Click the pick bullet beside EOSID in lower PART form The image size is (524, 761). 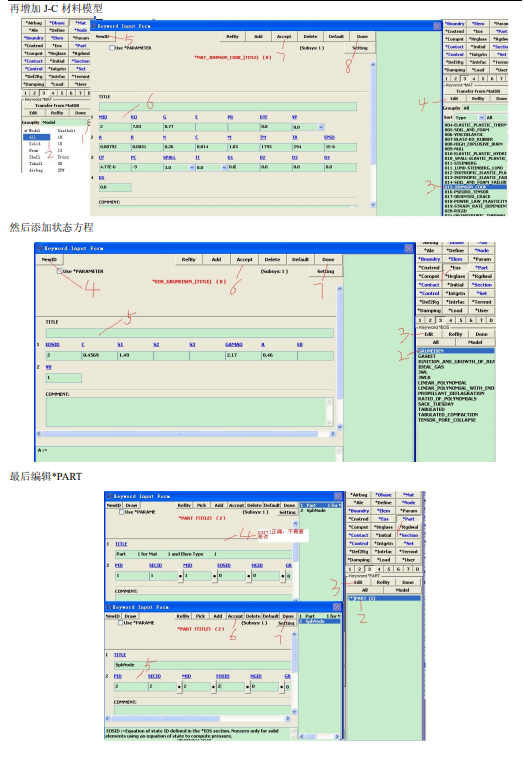pyautogui.click(x=213, y=687)
